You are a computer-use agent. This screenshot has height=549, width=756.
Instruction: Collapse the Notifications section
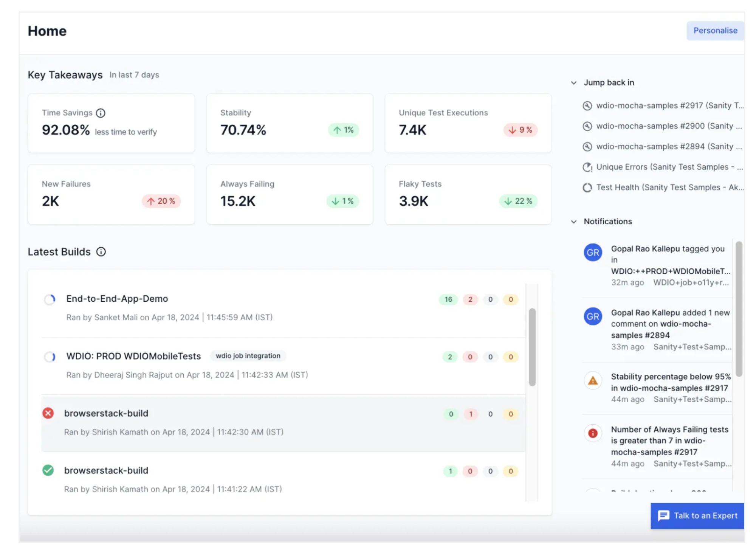tap(573, 222)
